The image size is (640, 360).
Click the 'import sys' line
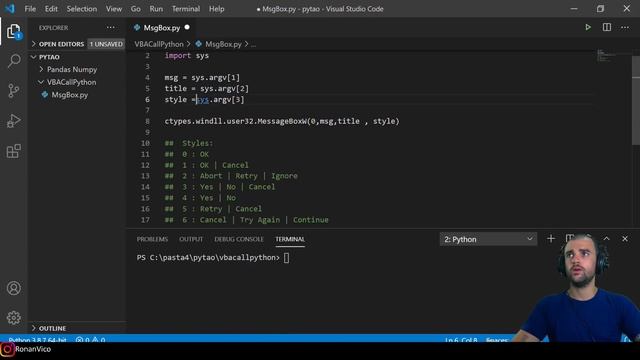point(187,56)
